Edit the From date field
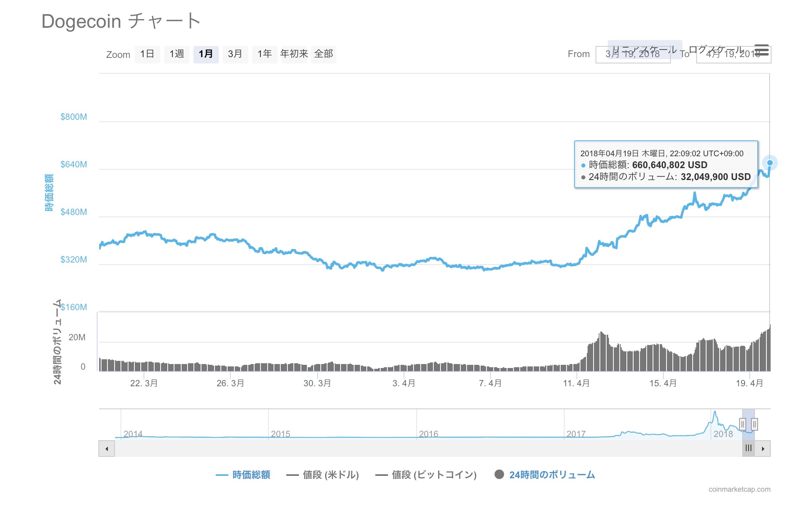 point(633,54)
